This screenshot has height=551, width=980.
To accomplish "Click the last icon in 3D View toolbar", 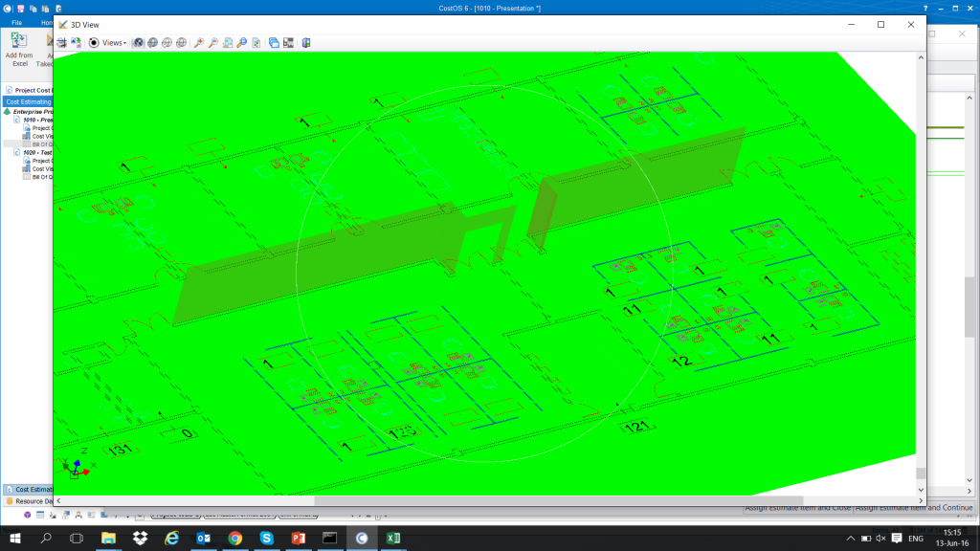I will coord(306,42).
